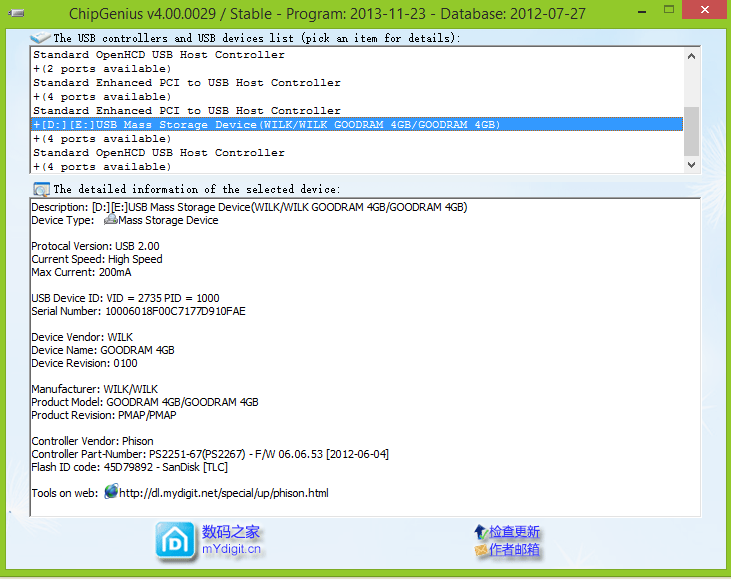
Task: Click the 'Device Revision: 0100' line
Action: 84,363
